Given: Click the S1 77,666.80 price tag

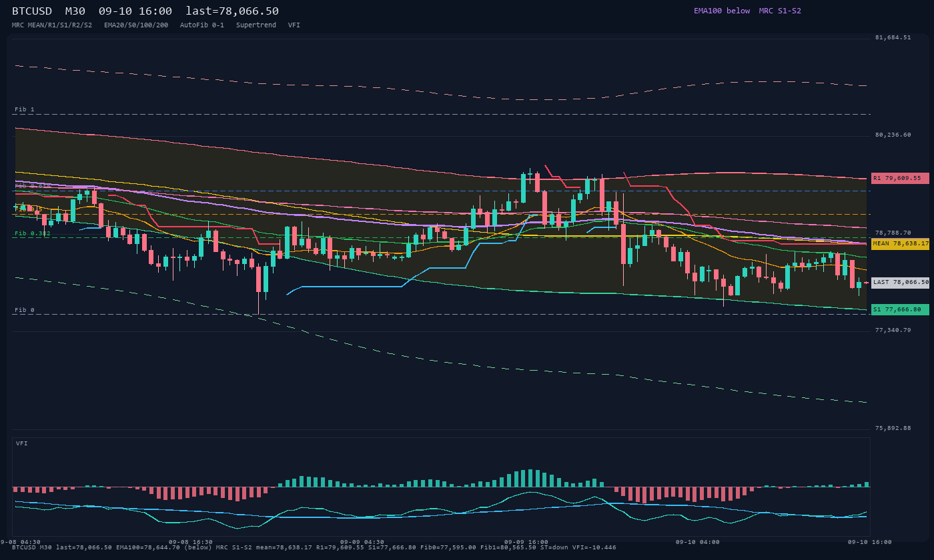Looking at the screenshot, I should pyautogui.click(x=900, y=309).
